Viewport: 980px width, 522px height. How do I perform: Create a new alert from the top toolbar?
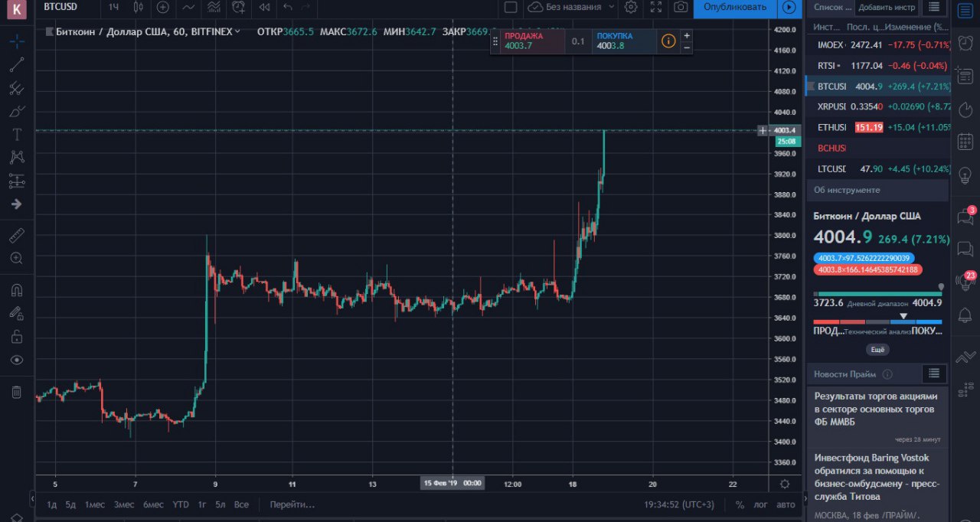239,7
